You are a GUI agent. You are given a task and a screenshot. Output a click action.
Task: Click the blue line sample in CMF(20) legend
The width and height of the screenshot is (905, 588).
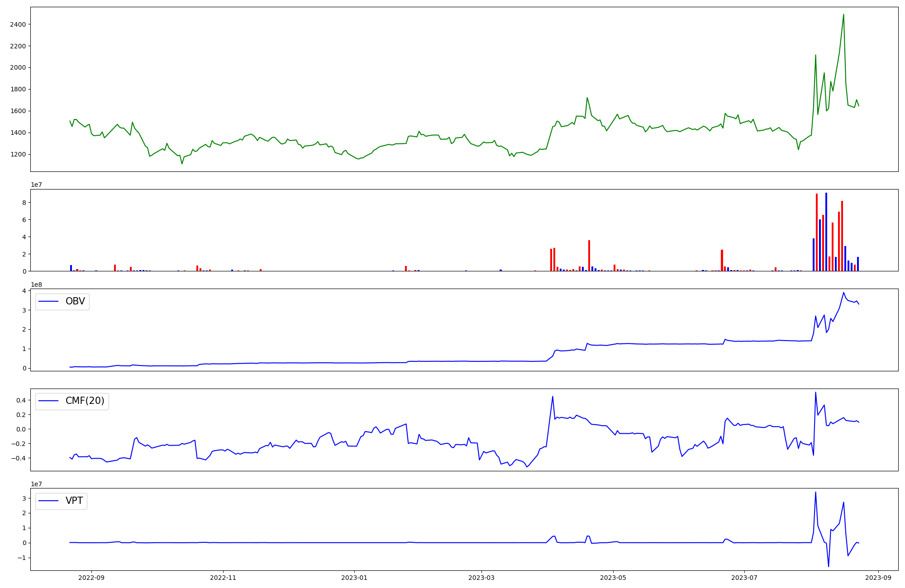coord(49,401)
